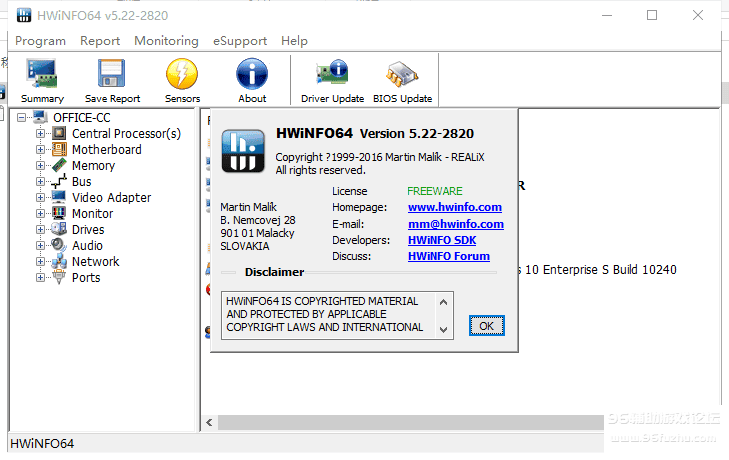Select Video Adapter in the tree
729x460 pixels.
(111, 198)
